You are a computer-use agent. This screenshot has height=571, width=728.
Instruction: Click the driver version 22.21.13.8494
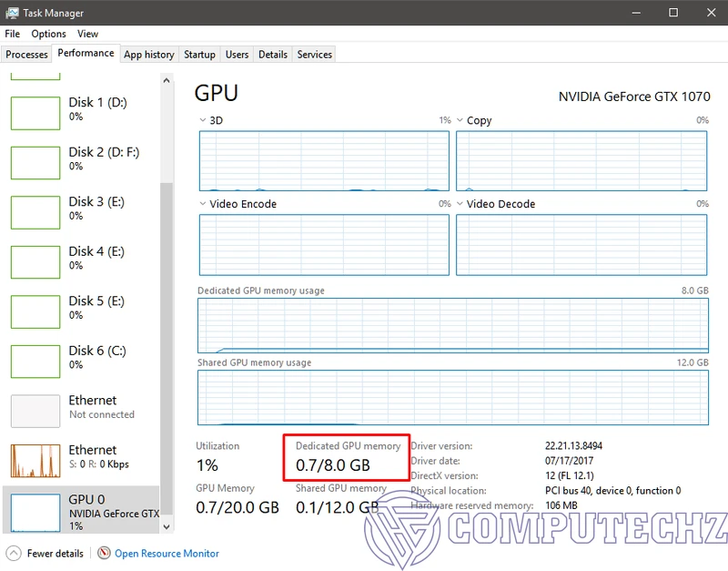[x=573, y=445]
